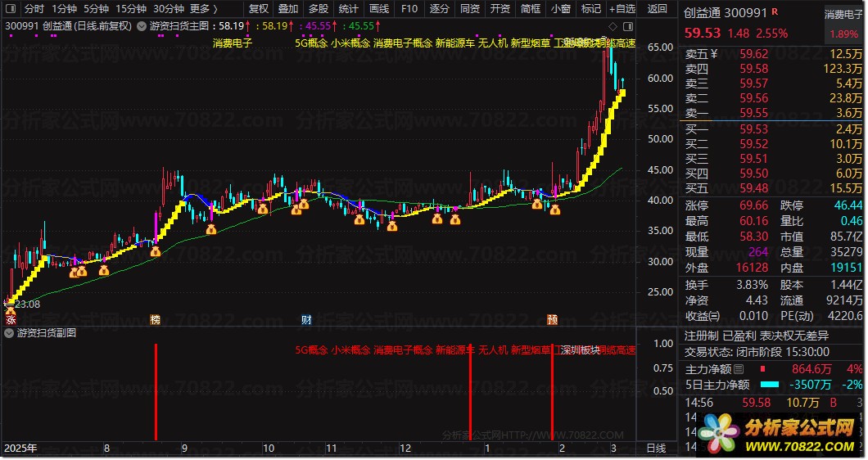Expand the main indicator 游资扫货主图 dropdown
This screenshot has height=460, width=868.
pos(141,26)
